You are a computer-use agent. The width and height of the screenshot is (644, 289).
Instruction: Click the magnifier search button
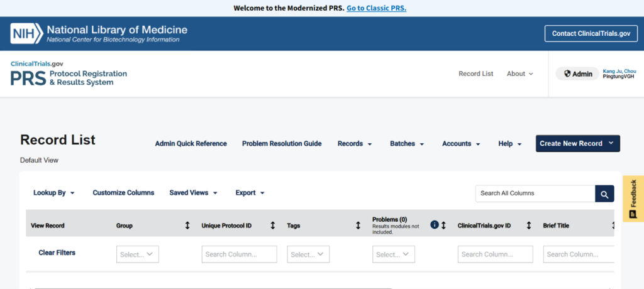tap(604, 194)
